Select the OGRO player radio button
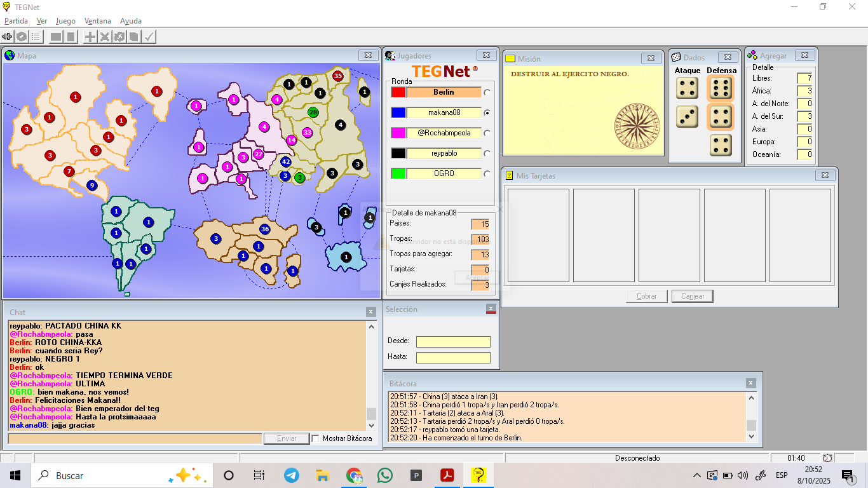This screenshot has height=488, width=868. pyautogui.click(x=487, y=173)
